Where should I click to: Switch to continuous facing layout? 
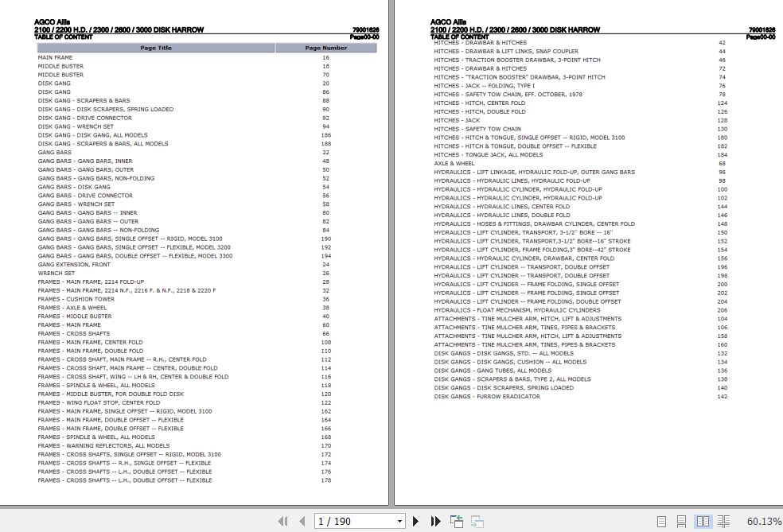pyautogui.click(x=723, y=522)
